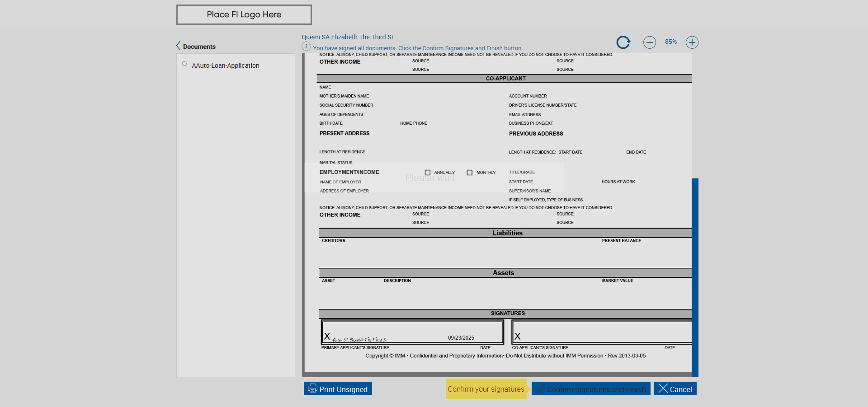The width and height of the screenshot is (868, 407).
Task: Click the HOURS AT WORK label
Action: tap(618, 182)
